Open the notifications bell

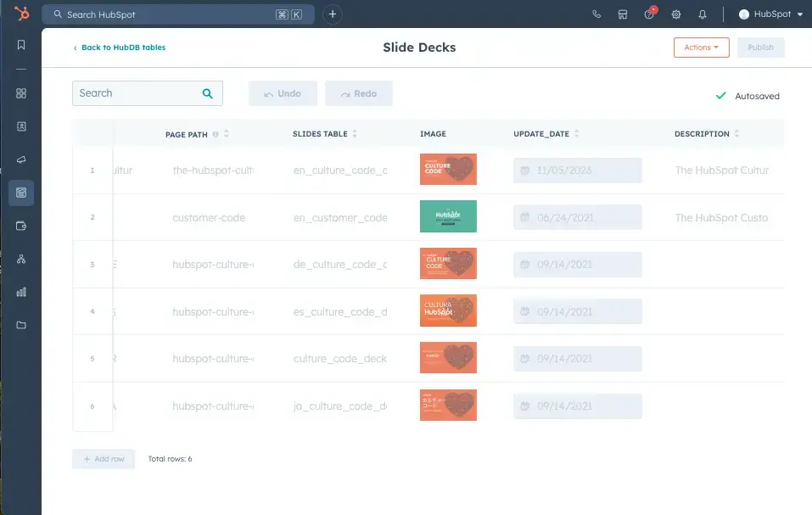(703, 14)
